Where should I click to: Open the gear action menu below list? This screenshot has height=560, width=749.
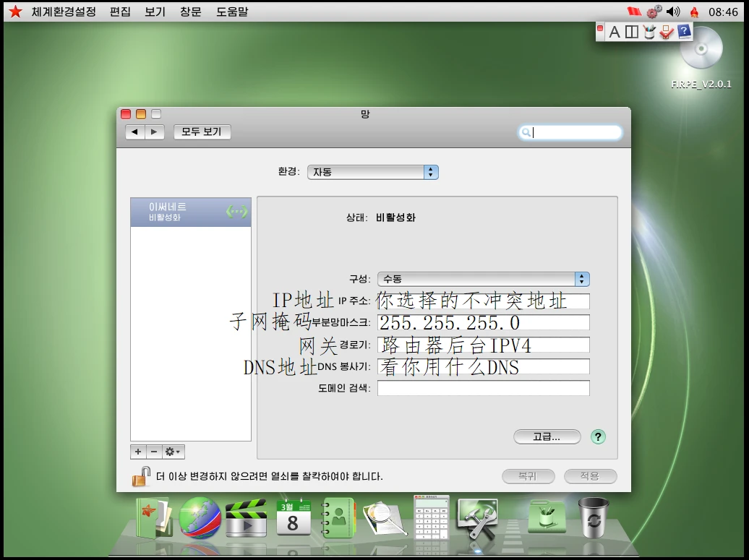click(174, 452)
